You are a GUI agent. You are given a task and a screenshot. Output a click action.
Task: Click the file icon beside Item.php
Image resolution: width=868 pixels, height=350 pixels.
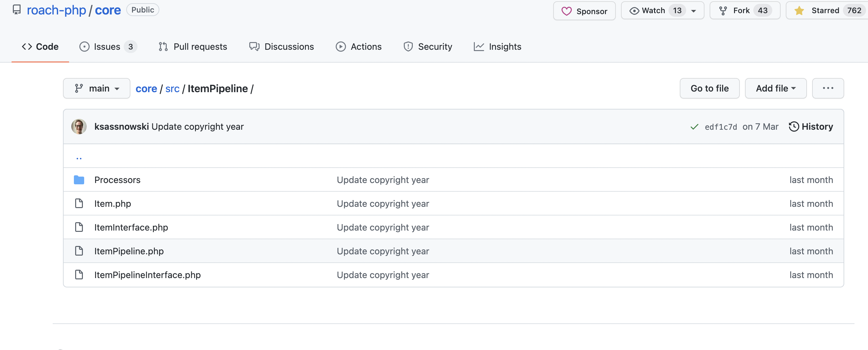point(79,203)
